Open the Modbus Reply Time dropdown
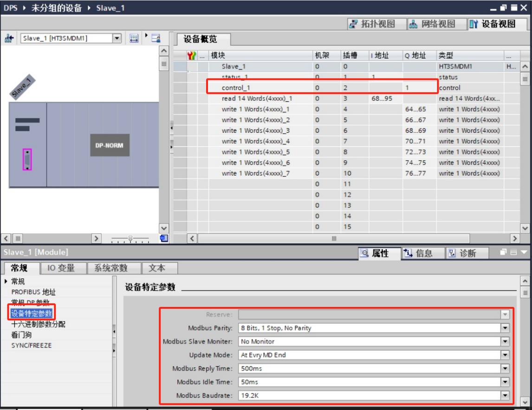This screenshot has height=410, width=532. [x=505, y=368]
